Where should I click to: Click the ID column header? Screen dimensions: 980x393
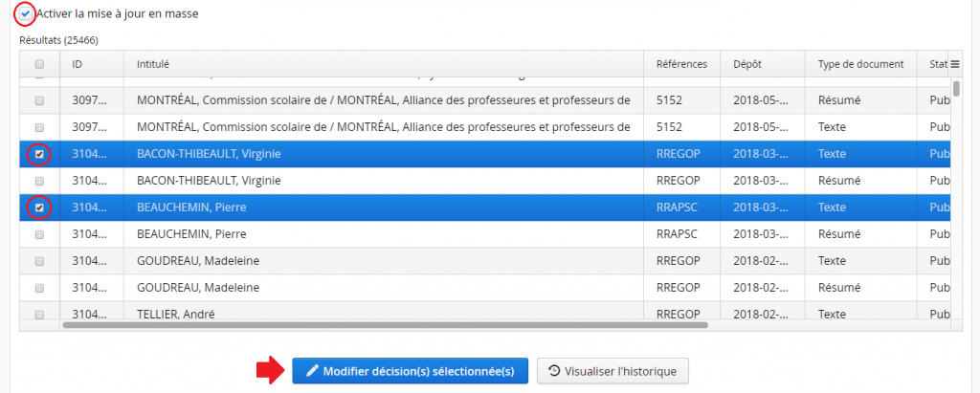(79, 64)
